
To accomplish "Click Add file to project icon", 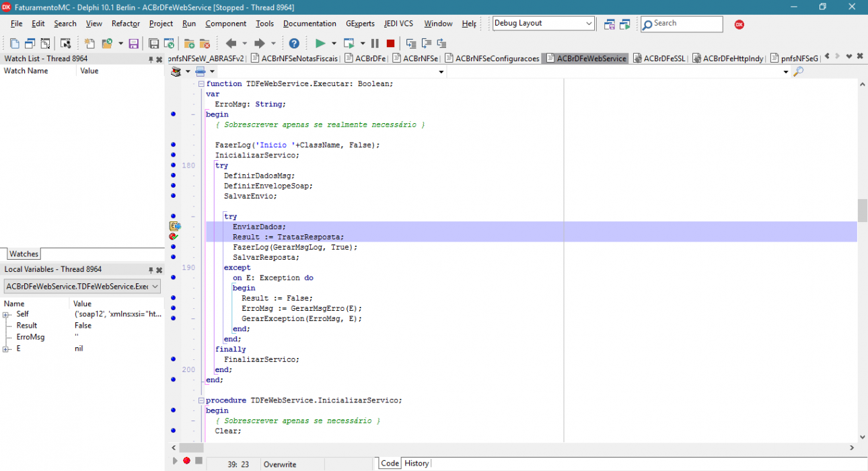I will coord(189,43).
